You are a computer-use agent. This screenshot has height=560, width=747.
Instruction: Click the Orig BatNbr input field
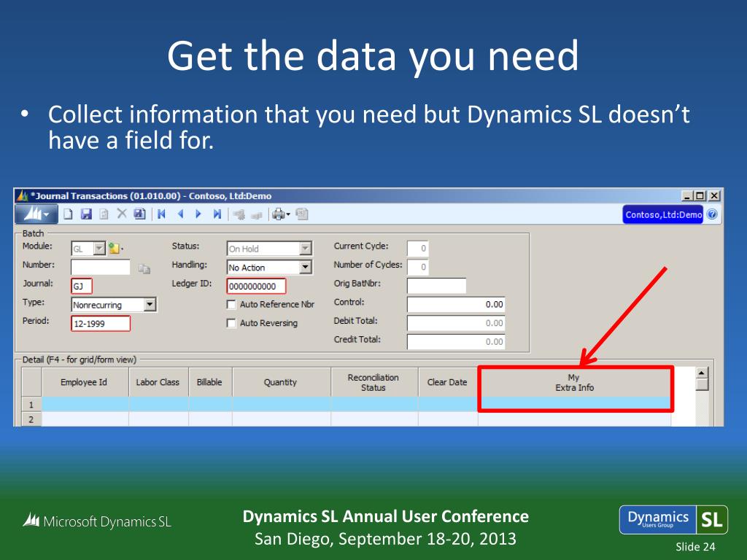tap(436, 286)
